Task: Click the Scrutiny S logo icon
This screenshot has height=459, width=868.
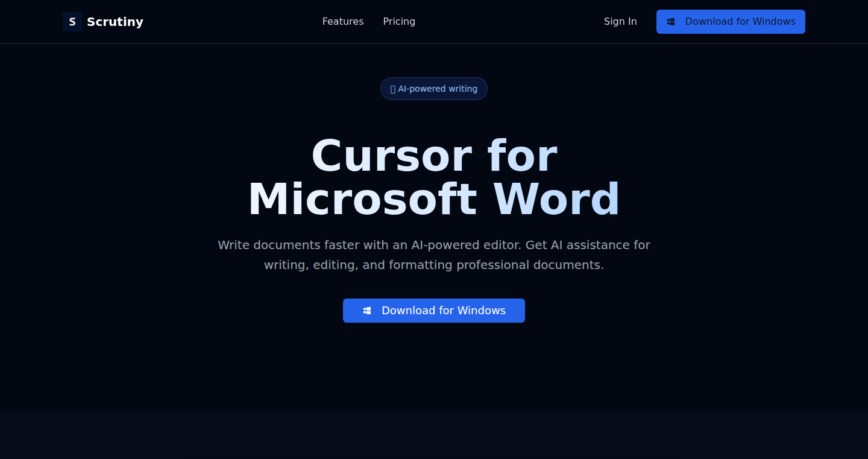Action: [x=72, y=22]
